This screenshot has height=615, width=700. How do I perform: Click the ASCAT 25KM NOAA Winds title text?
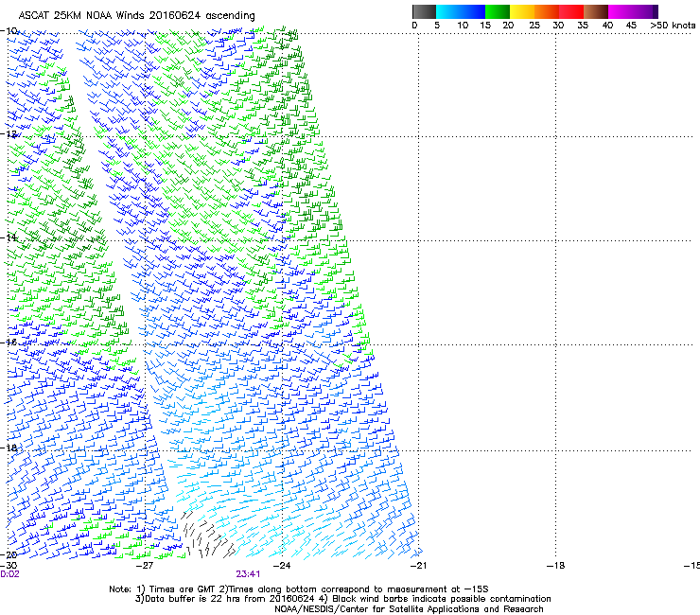point(136,16)
